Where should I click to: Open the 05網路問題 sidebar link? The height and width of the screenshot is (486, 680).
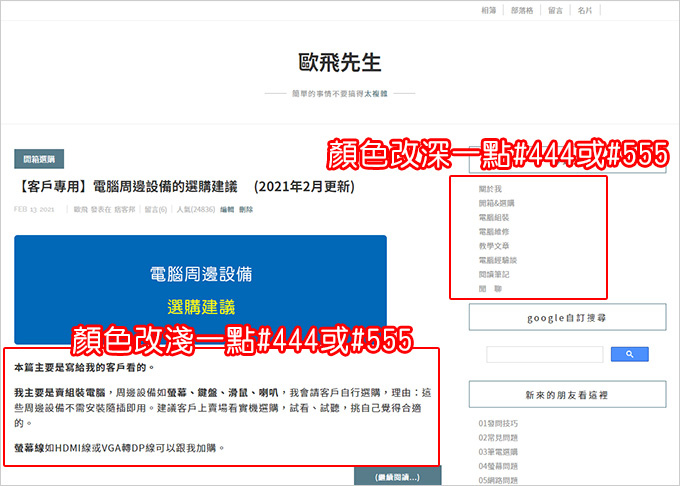click(498, 480)
